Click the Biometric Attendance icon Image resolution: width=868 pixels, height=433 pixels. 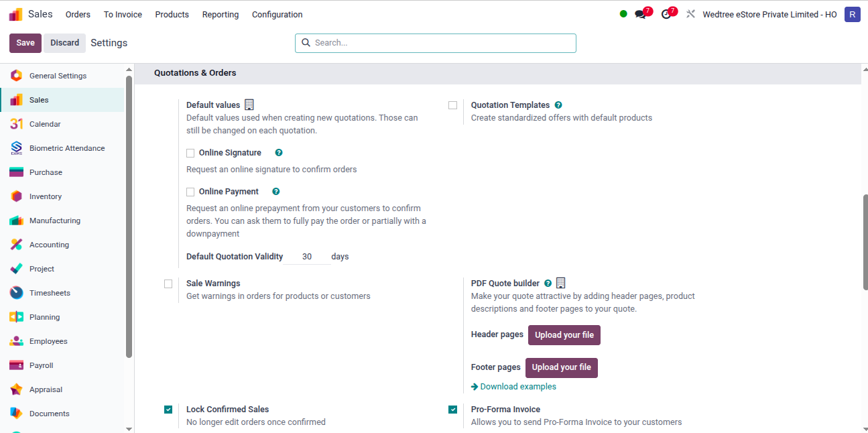click(17, 148)
